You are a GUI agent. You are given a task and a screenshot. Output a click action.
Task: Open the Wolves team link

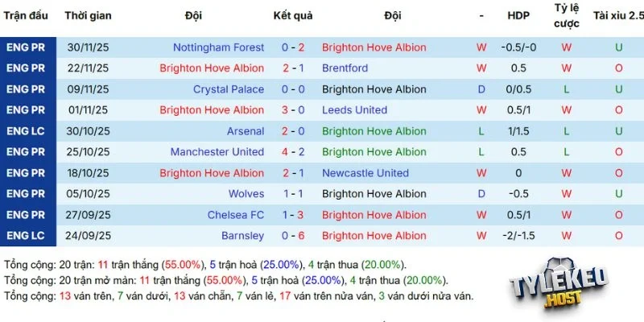(246, 194)
